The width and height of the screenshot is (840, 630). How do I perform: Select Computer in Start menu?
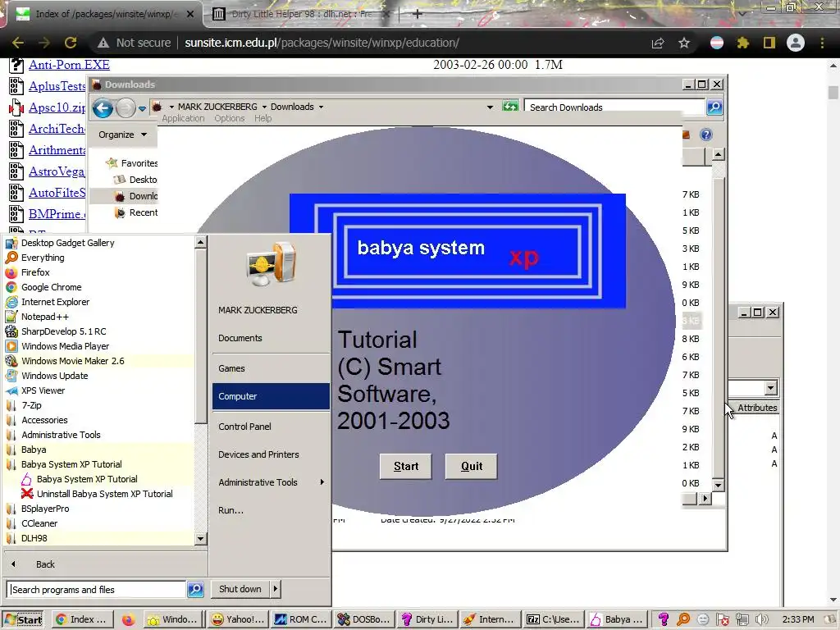click(271, 396)
